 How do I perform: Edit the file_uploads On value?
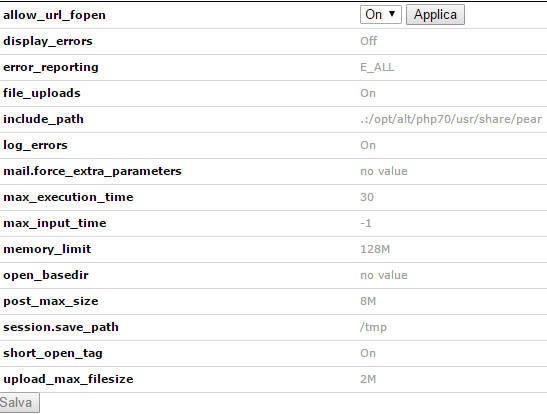(368, 93)
